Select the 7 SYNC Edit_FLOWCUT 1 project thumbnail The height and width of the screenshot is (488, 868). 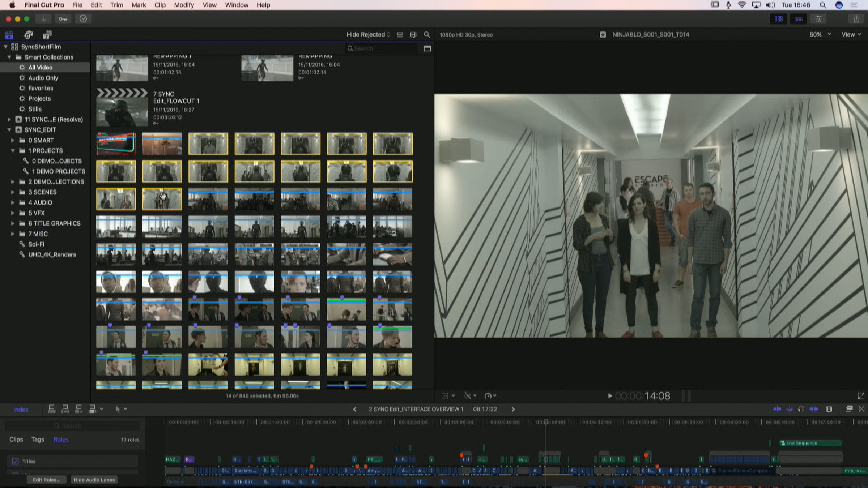coord(122,108)
